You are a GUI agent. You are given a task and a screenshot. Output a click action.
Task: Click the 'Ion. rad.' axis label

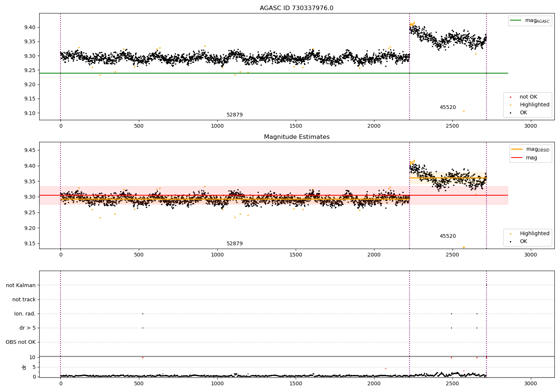25,314
